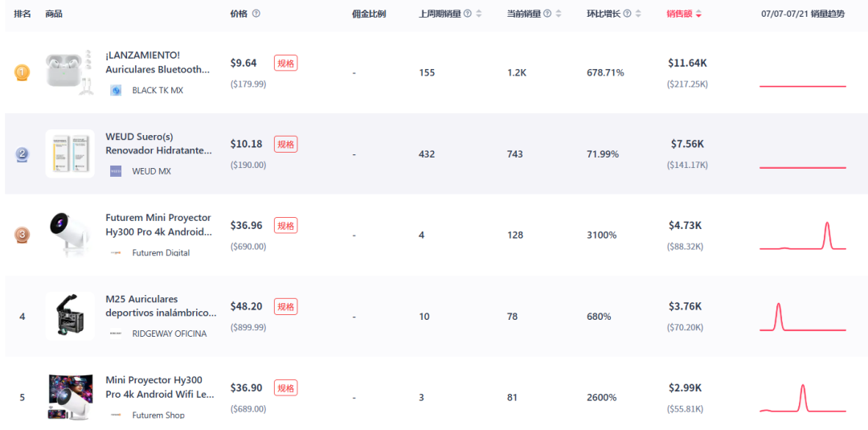Image resolution: width=868 pixels, height=430 pixels.
Task: Open the Futurem Mini Proyector Hy300 product link
Action: 158,224
